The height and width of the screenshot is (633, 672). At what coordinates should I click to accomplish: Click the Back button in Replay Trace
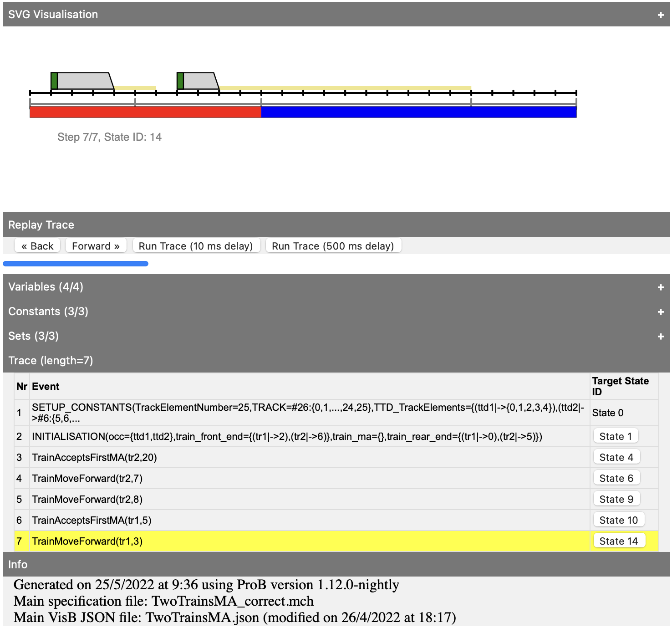(37, 246)
